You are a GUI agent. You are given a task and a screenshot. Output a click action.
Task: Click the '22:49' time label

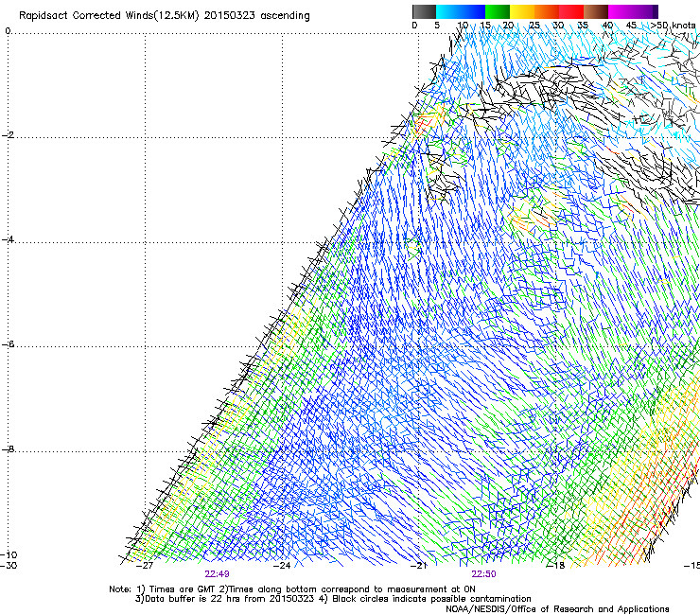click(x=217, y=574)
